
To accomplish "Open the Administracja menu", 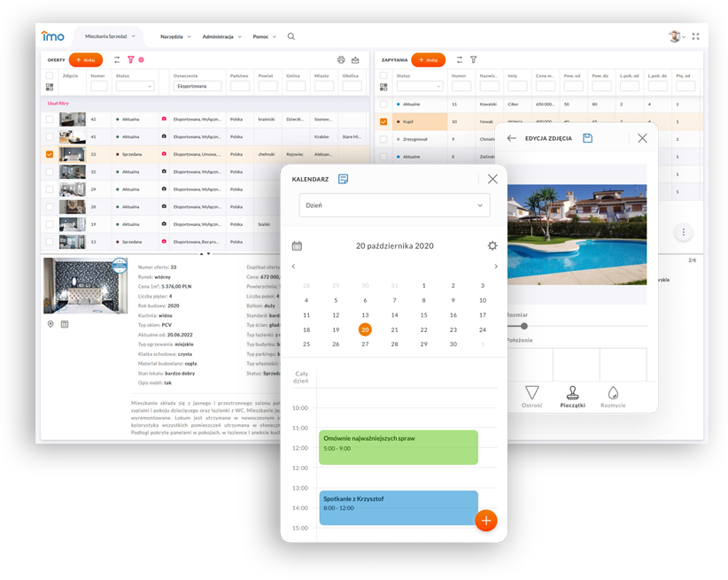I will tap(221, 37).
